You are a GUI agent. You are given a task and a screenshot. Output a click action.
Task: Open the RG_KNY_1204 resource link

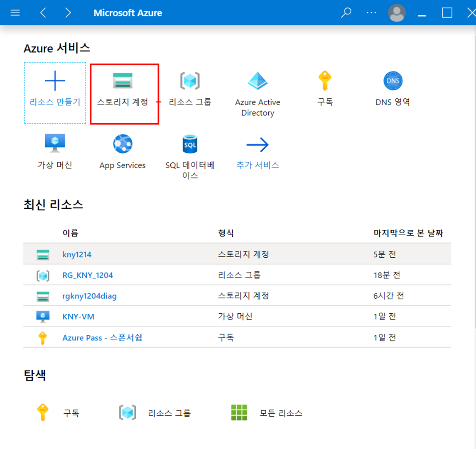[87, 275]
